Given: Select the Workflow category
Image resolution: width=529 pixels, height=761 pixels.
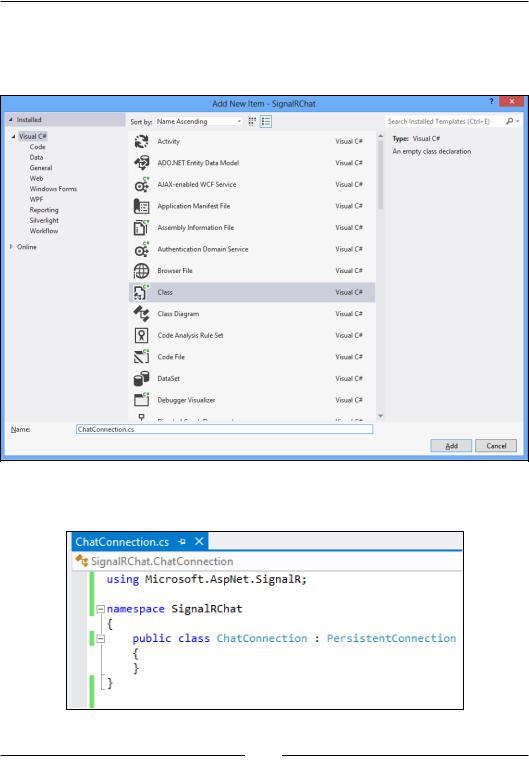Looking at the screenshot, I should [44, 231].
